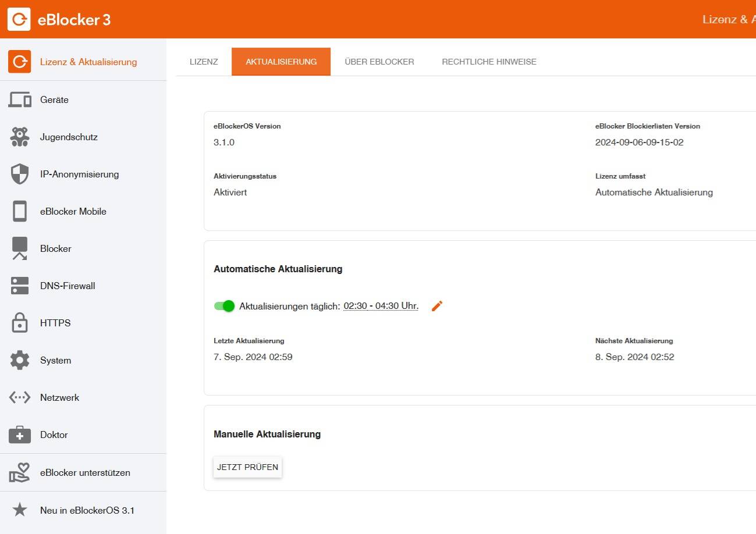Click the Blocker icon in sidebar
This screenshot has height=534, width=756.
pyautogui.click(x=20, y=249)
